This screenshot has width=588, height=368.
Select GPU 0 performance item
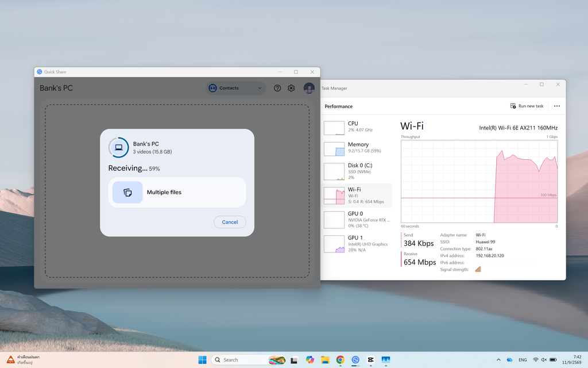(357, 219)
